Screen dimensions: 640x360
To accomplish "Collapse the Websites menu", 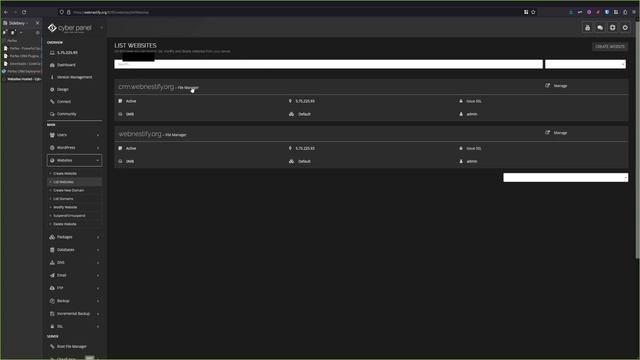I will click(74, 160).
